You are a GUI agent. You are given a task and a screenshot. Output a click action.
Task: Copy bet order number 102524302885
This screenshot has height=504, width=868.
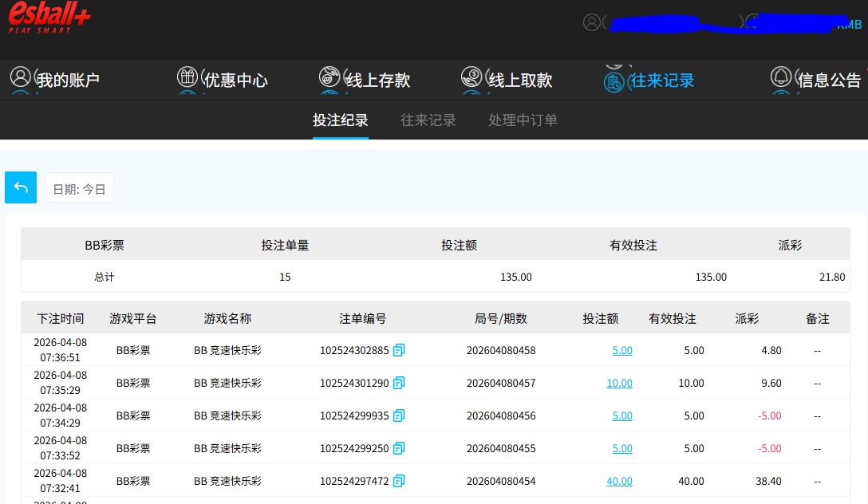(x=399, y=350)
